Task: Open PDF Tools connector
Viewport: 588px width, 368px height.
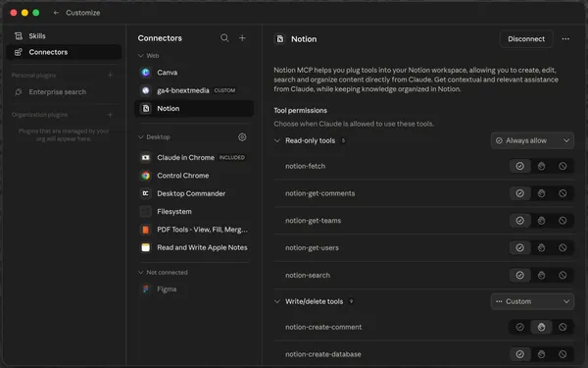Action: point(194,230)
